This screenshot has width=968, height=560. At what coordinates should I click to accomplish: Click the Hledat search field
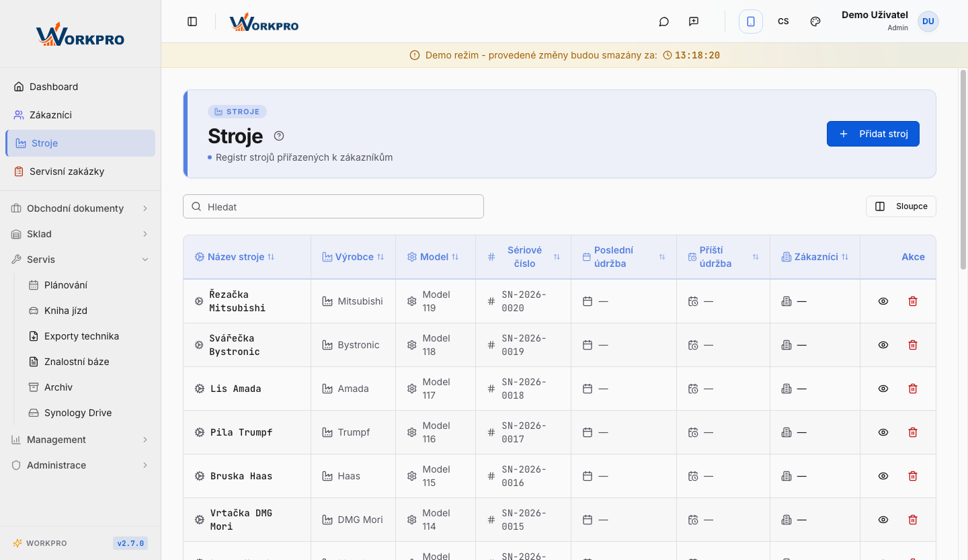(333, 206)
